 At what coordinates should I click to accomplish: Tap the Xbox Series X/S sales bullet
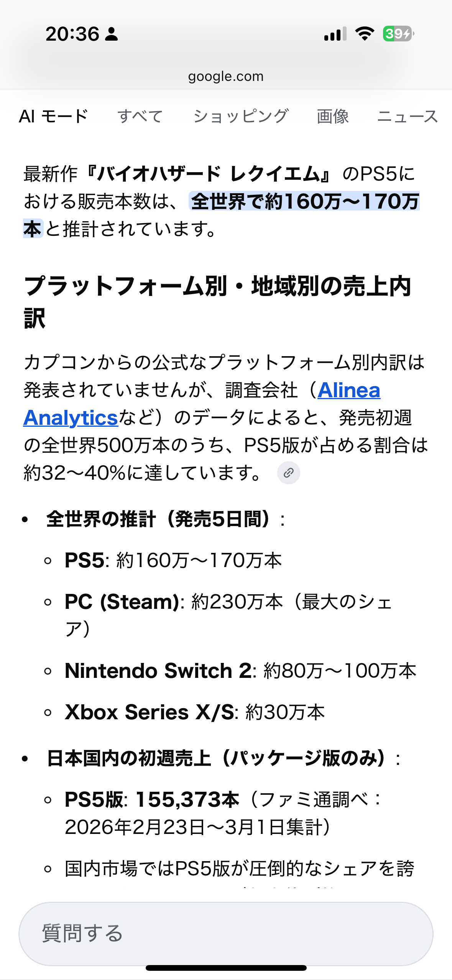[x=195, y=712]
